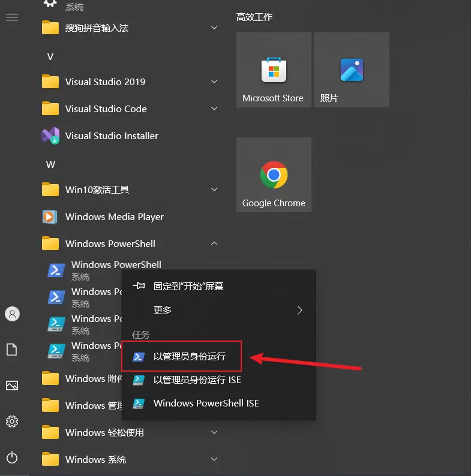This screenshot has height=476, width=471.
Task: Open the Microsoft Store tile
Action: pos(273,70)
